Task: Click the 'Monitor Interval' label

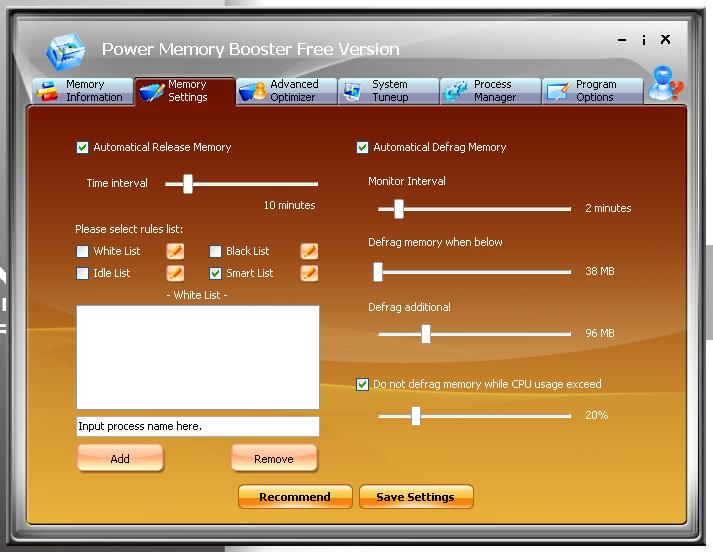Action: coord(407,181)
